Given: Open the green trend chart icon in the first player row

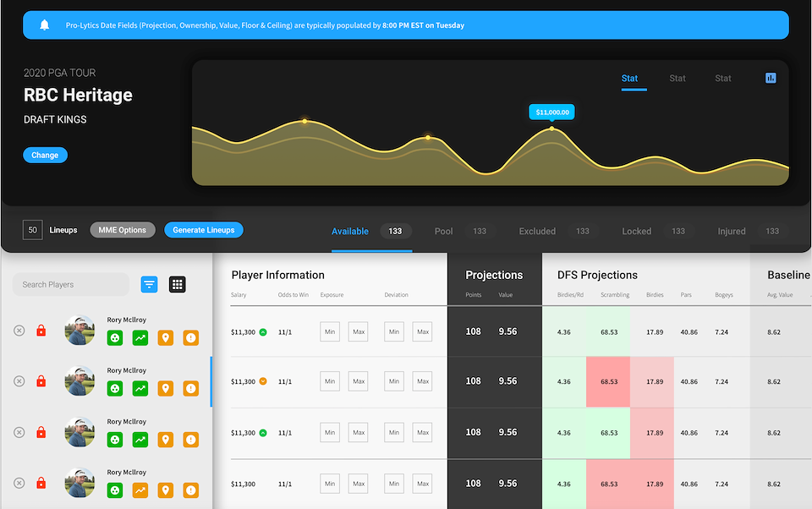Looking at the screenshot, I should click(x=140, y=338).
